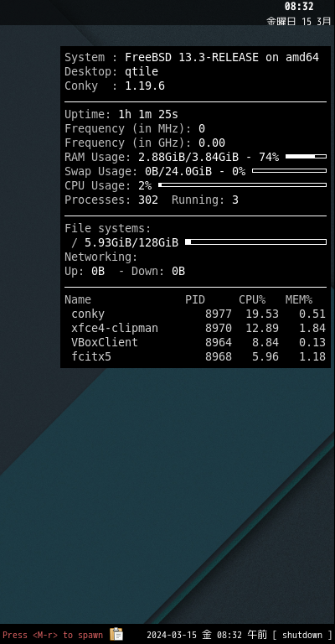335x644 pixels.
Task: Click the 2.88GiB/3.84GiB RAM value
Action: pos(188,157)
